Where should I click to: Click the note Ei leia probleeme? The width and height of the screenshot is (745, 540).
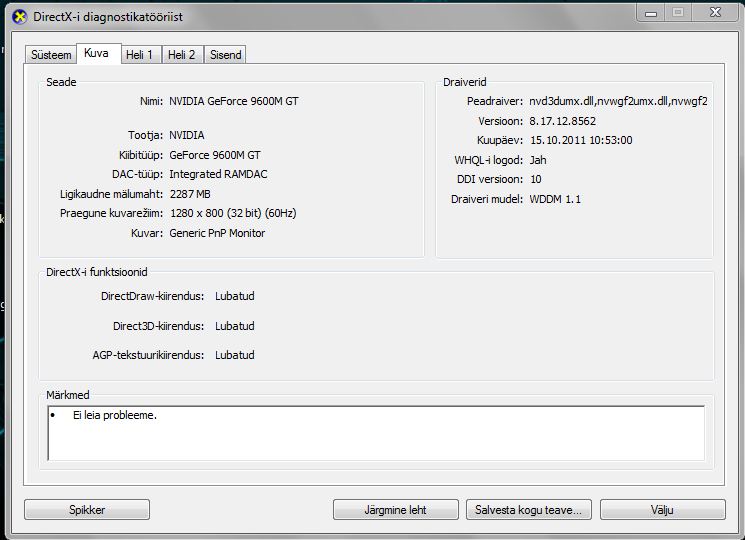pyautogui.click(x=115, y=415)
